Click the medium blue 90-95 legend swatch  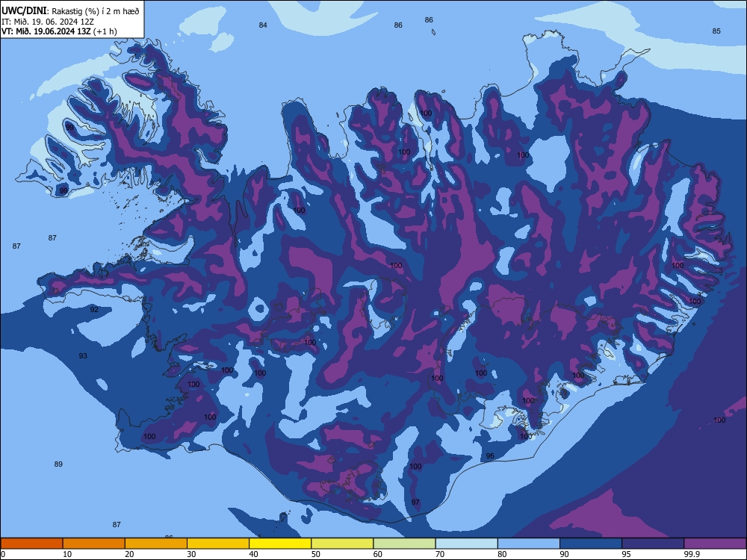coord(591,544)
